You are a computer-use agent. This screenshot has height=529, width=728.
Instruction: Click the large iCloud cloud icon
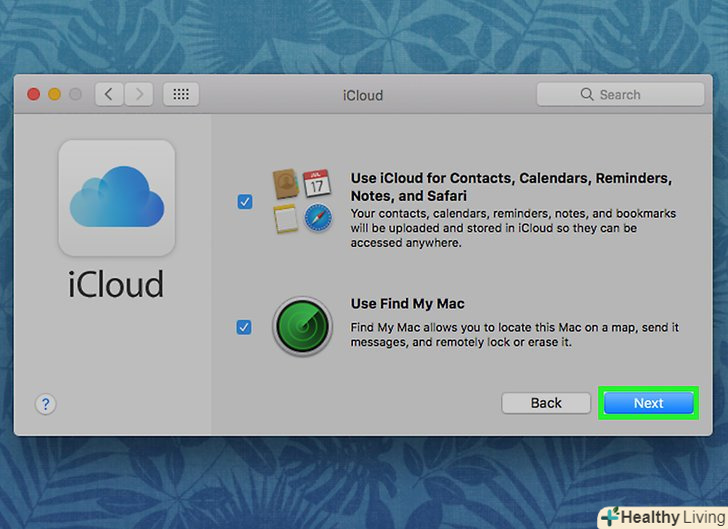pos(117,197)
